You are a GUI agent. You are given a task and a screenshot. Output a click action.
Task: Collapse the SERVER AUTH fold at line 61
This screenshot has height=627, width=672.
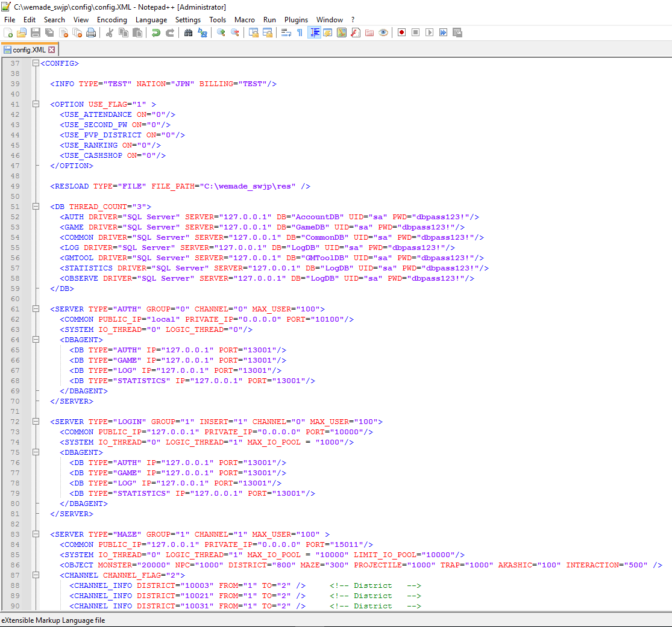[x=36, y=309]
